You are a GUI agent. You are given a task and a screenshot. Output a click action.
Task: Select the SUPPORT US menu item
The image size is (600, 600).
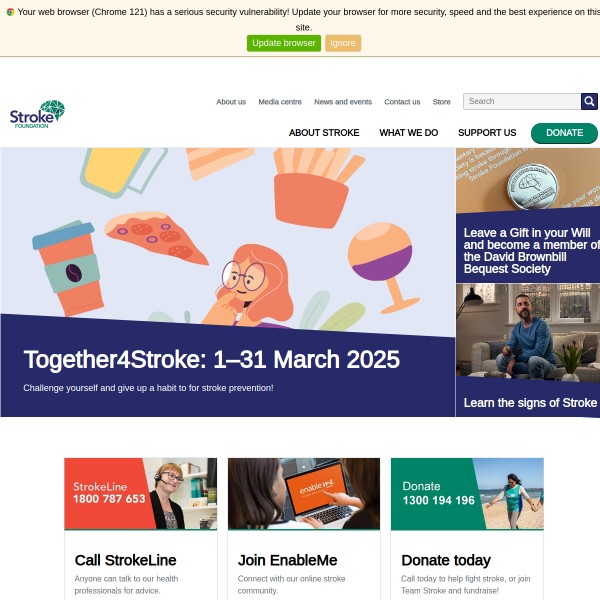tap(487, 133)
